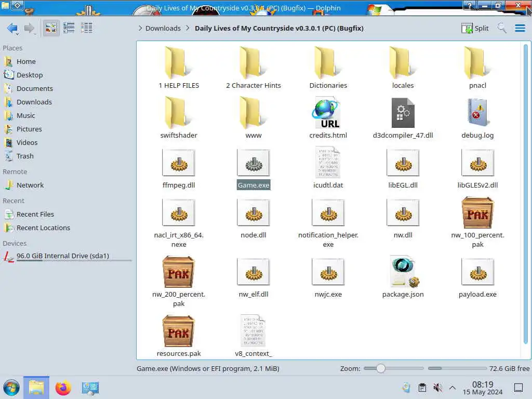
Task: Toggle Split view
Action: 475,28
